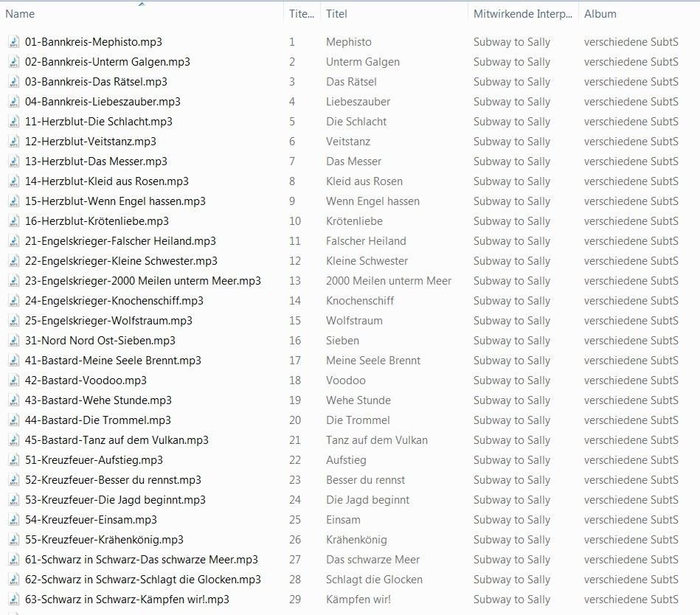Select the icon of 63-Schwarz in Schwarz-Kämpfen wir!.mp3
Viewport: 700px width, 615px height.
(14, 600)
